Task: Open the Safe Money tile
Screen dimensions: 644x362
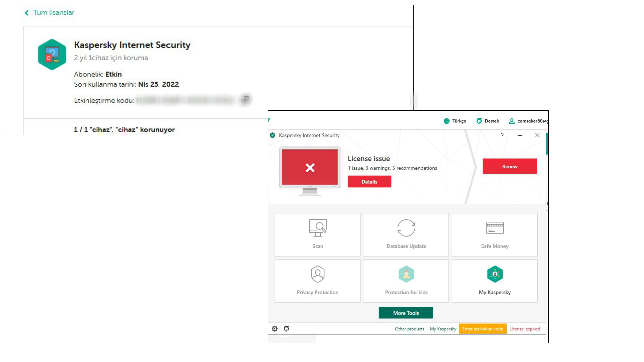Action: pos(495,234)
